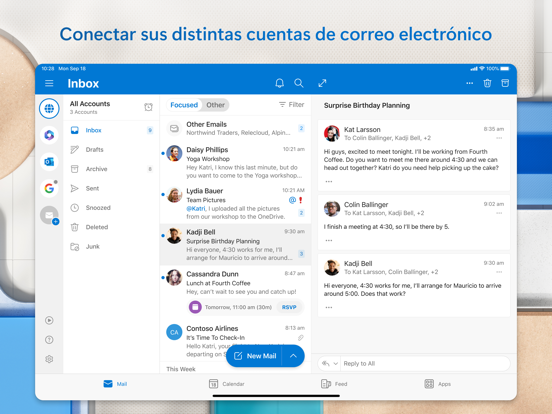Open Kadji Bell Surprise Birthday Planning email

pyautogui.click(x=235, y=244)
